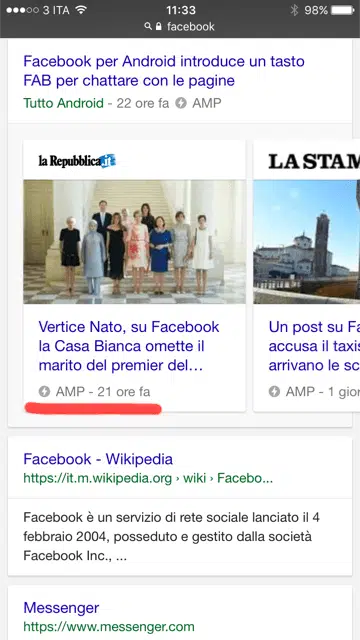Tap the la Repubblica.it logo

click(x=77, y=161)
